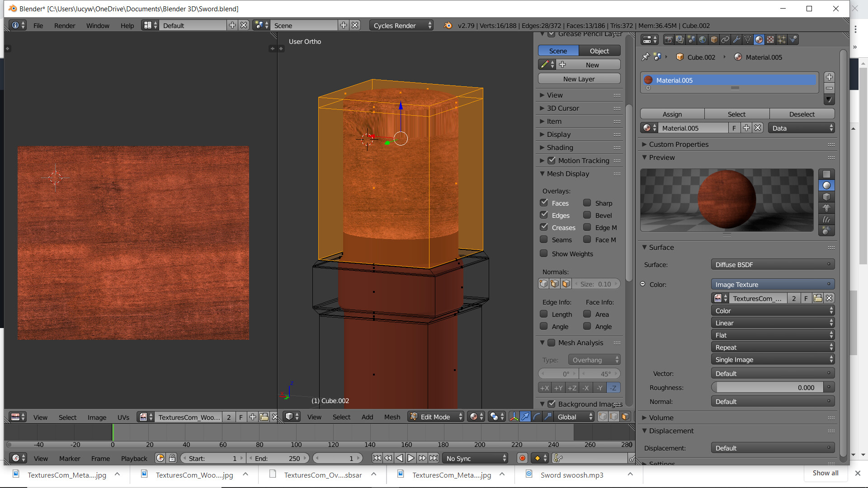The width and height of the screenshot is (868, 488).
Task: Disable the Creases overlay checkbox
Action: click(x=544, y=227)
